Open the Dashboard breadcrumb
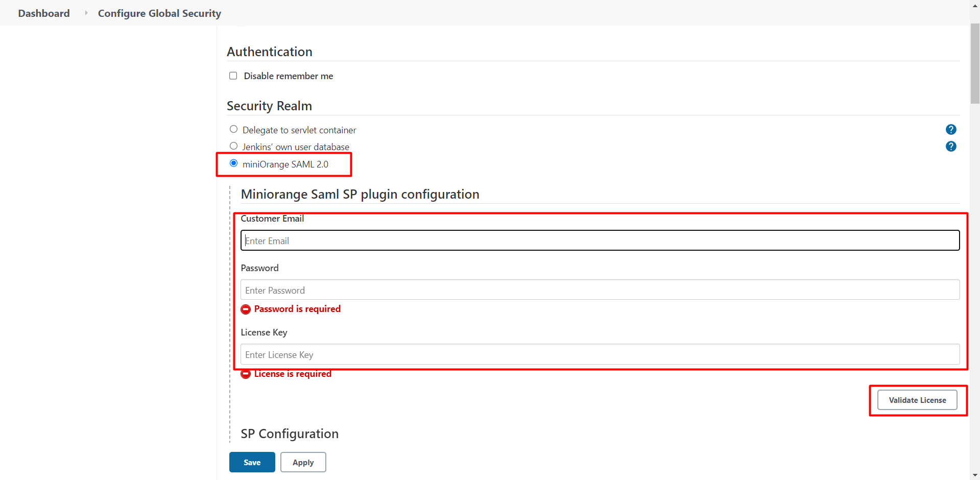The height and width of the screenshot is (480, 980). tap(43, 13)
